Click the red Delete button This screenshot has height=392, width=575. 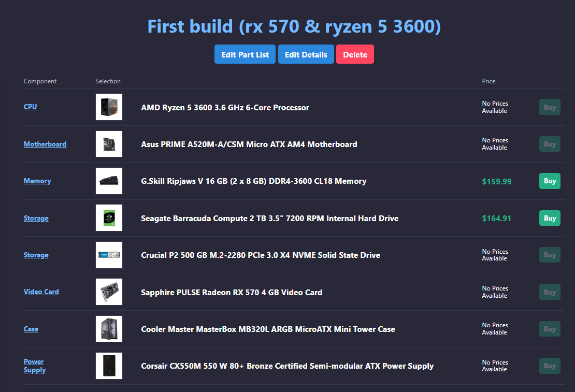tap(355, 54)
